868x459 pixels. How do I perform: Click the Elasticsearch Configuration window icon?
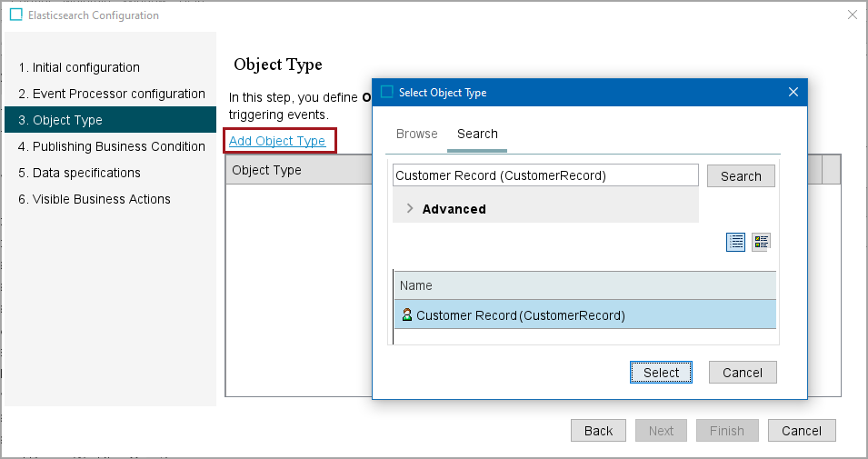coord(16,15)
